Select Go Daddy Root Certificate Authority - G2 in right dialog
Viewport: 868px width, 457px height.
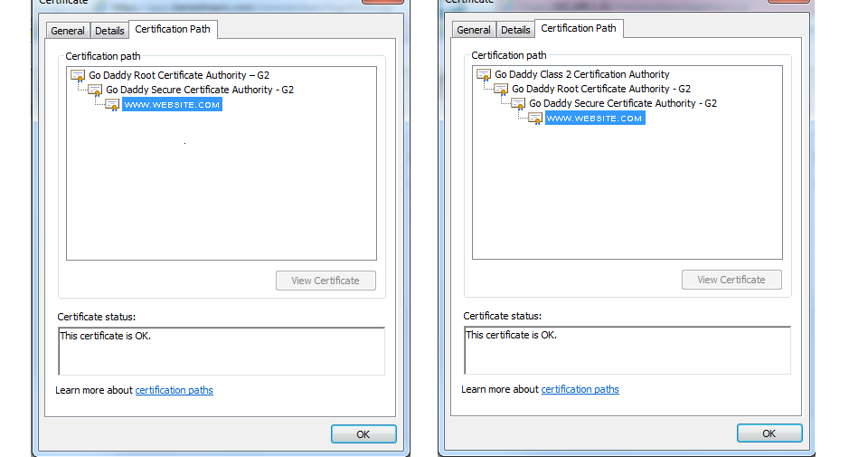(601, 89)
